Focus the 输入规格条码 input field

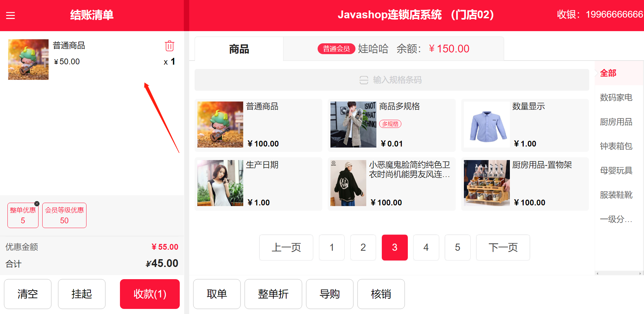(x=392, y=80)
